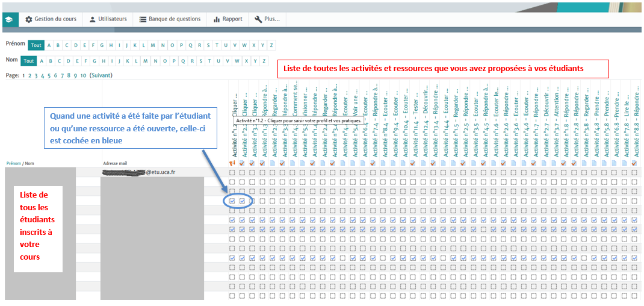Toggle the first checked box inside blue oval
Viewport: 644px width, 306px height.
[232, 201]
